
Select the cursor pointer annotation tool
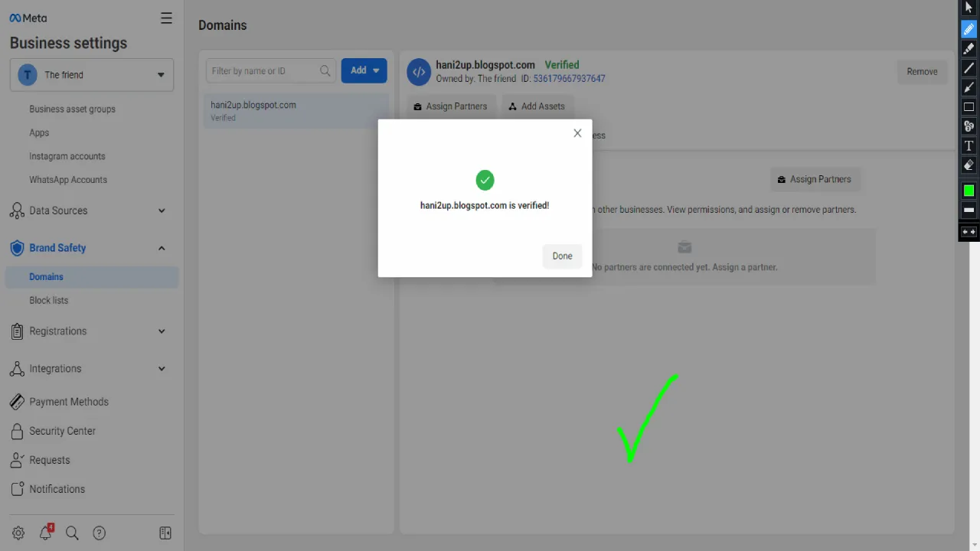point(969,8)
